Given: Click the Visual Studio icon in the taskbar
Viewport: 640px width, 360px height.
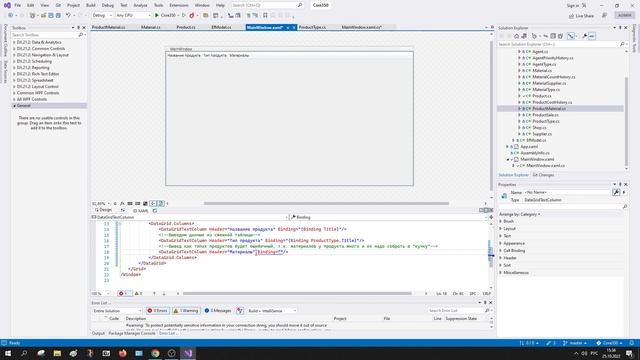Looking at the screenshot, I should [188, 353].
